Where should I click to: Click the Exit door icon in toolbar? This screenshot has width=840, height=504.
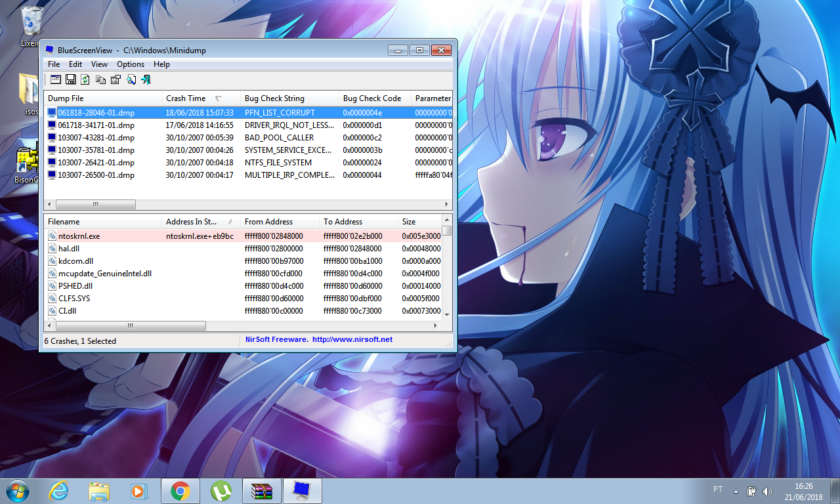(x=146, y=79)
